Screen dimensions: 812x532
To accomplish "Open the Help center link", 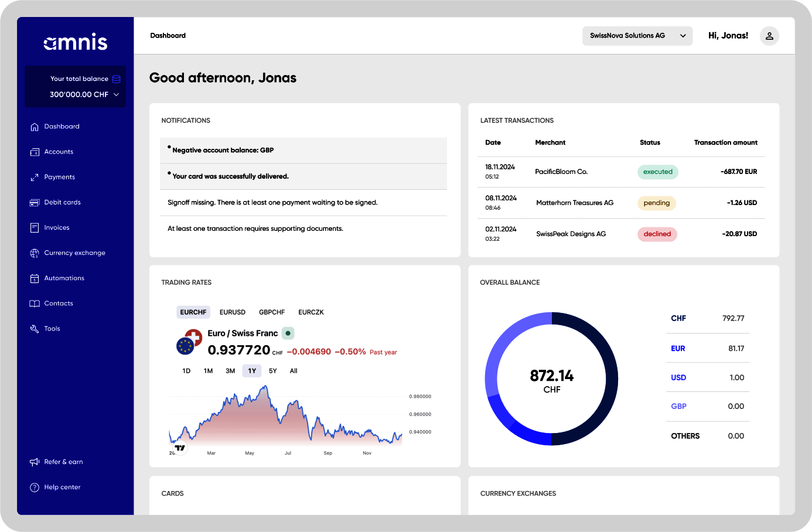I will 62,487.
